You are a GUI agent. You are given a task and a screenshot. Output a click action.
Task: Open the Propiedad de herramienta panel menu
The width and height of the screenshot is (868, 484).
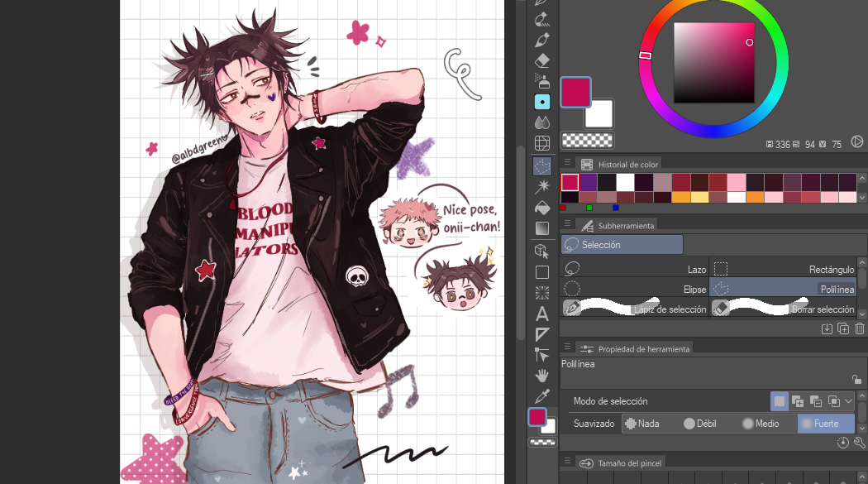[567, 346]
